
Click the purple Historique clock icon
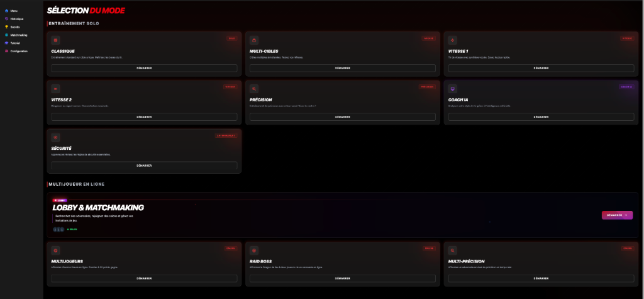6,19
